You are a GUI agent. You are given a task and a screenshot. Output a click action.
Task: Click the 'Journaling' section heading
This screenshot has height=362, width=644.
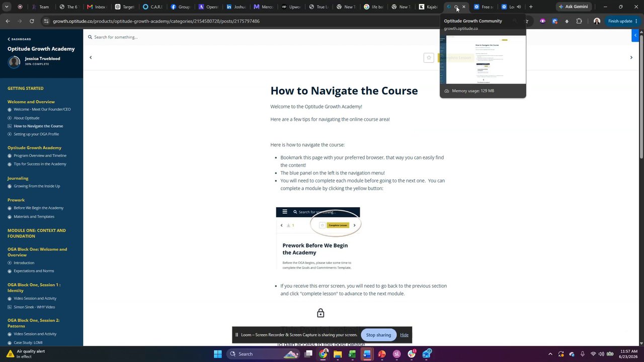point(18,178)
